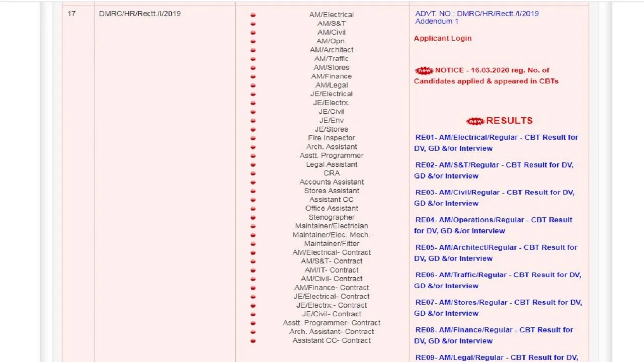
Task: Open RE07 AM/Stores/Regular CBT result
Action: point(498,308)
